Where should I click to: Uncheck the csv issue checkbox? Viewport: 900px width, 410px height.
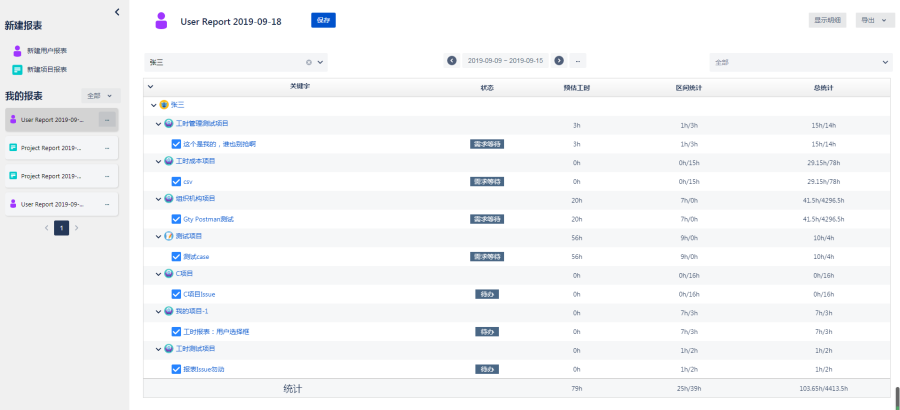[x=176, y=181]
